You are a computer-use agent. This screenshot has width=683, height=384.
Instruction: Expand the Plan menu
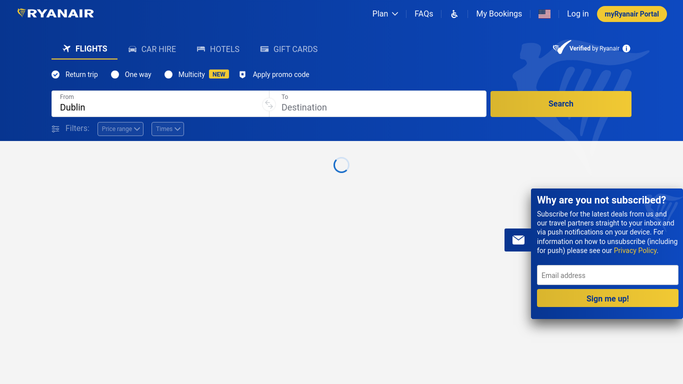coord(385,14)
